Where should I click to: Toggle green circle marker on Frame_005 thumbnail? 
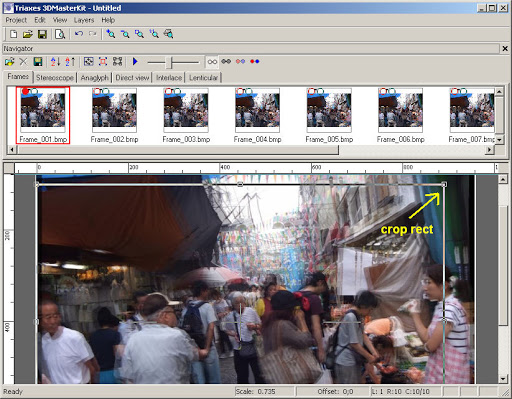pos(320,91)
